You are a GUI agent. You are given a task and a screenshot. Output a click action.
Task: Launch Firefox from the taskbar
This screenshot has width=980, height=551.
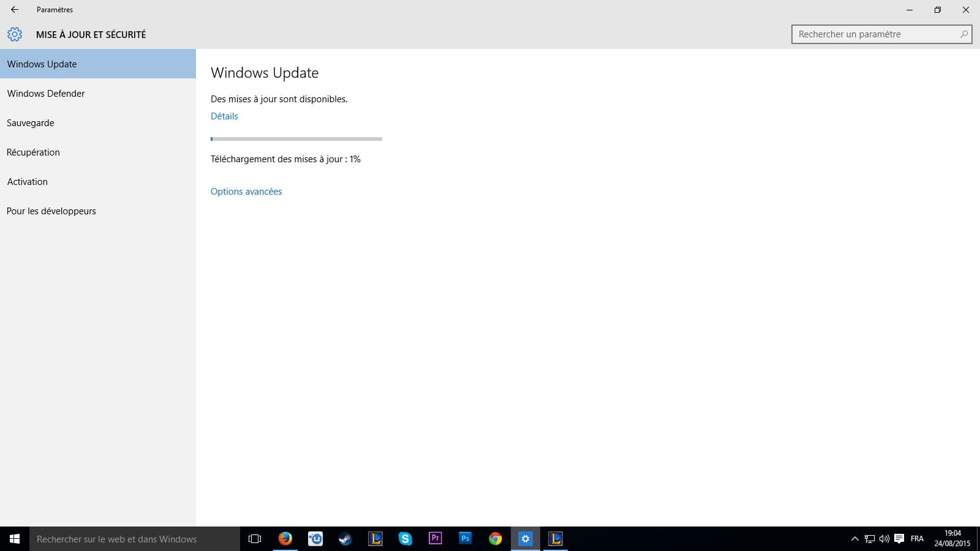[285, 539]
